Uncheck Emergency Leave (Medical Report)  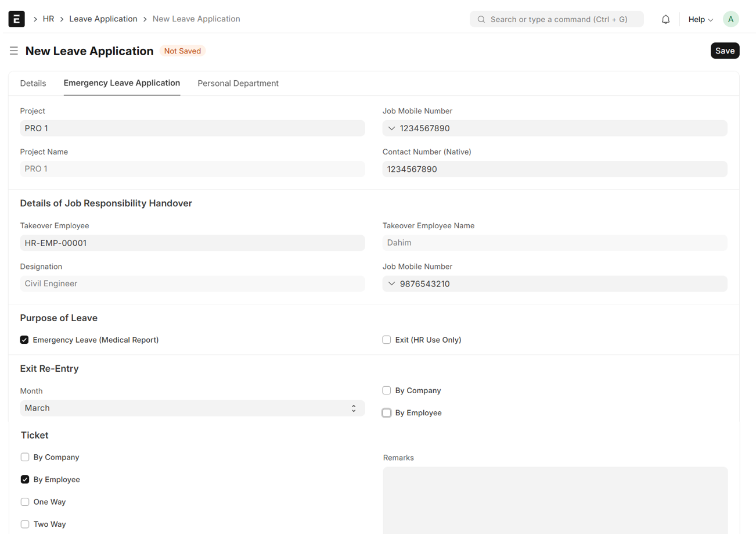pos(24,340)
